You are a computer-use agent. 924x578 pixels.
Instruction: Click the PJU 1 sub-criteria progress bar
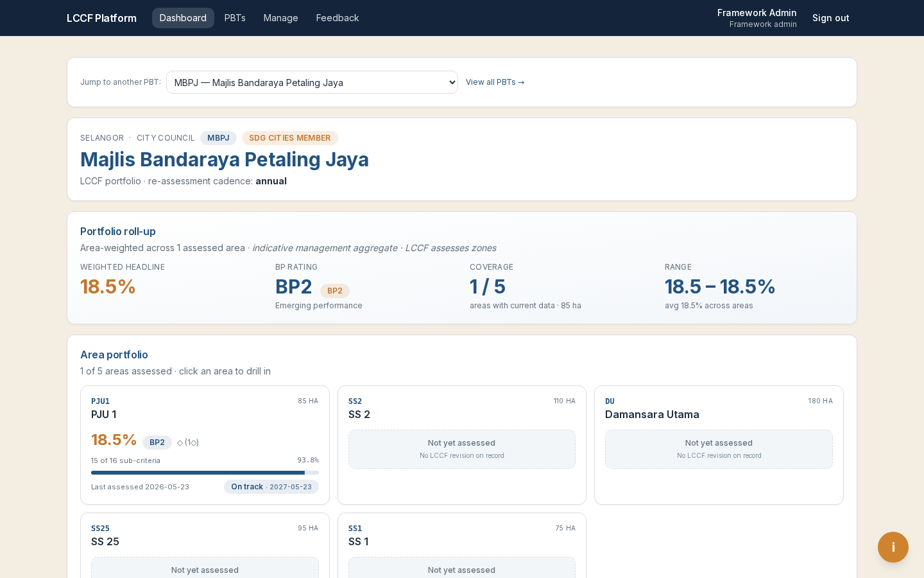pos(205,473)
